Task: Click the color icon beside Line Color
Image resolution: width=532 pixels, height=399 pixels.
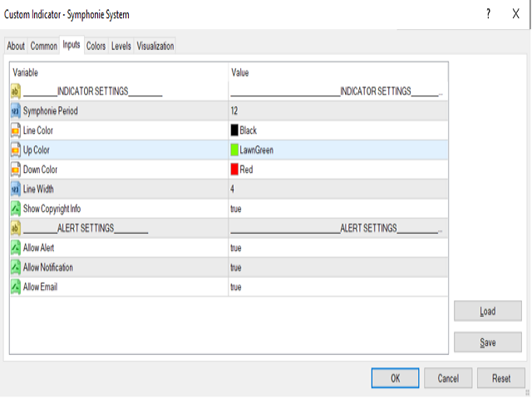Action: (x=16, y=131)
